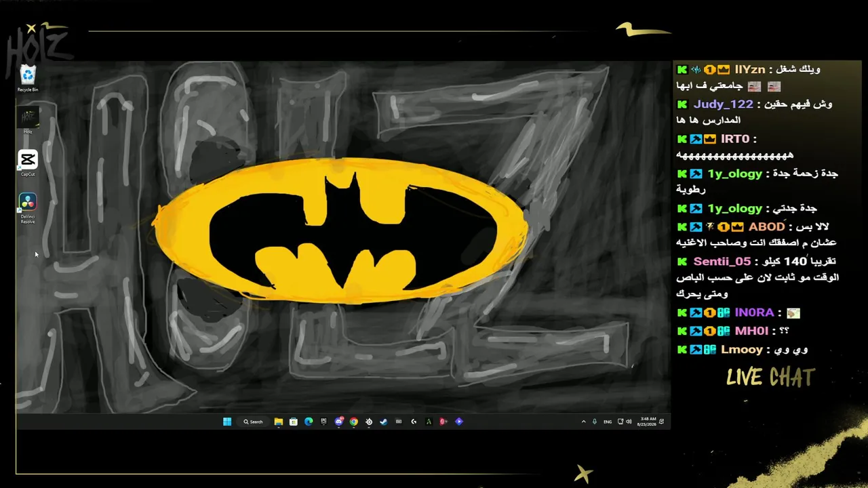Open Epic Games Launcher from the taskbar
The width and height of the screenshot is (868, 488).
[x=323, y=422]
